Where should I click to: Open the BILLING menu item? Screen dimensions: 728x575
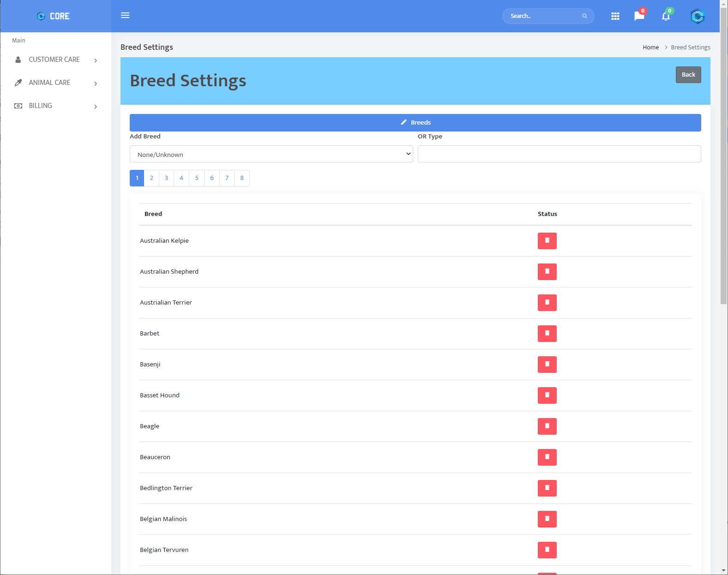[55, 106]
